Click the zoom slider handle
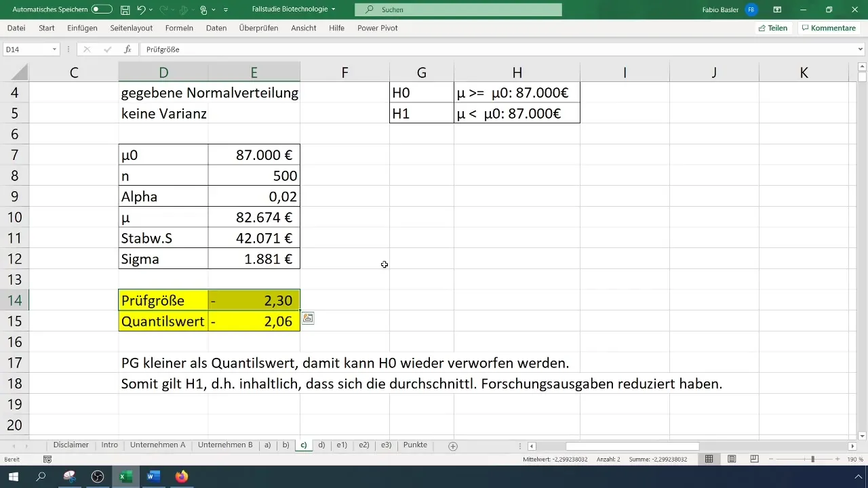 click(x=812, y=460)
